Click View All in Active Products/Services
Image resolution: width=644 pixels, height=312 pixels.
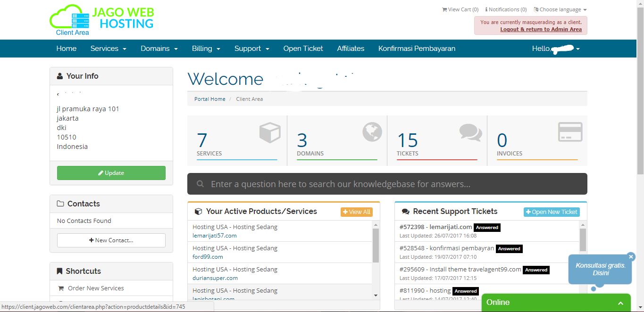coord(357,212)
